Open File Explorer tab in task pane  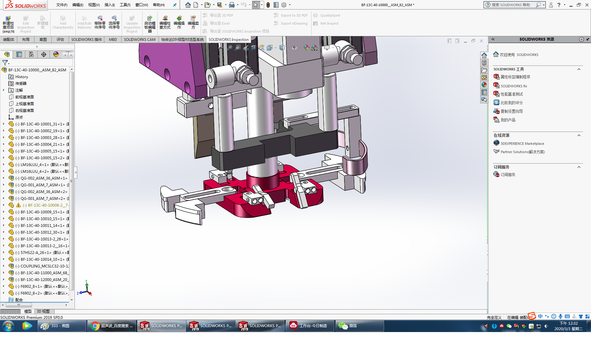[x=484, y=70]
